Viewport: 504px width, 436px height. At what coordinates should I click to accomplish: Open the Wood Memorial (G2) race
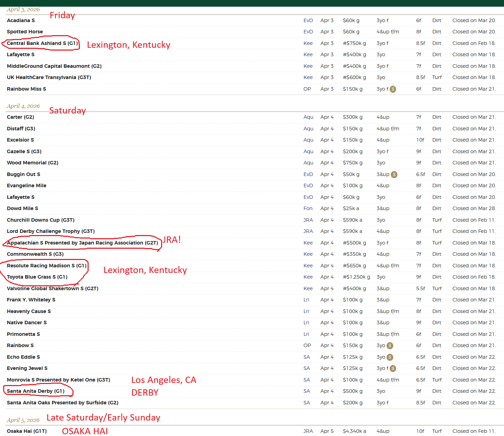click(33, 163)
